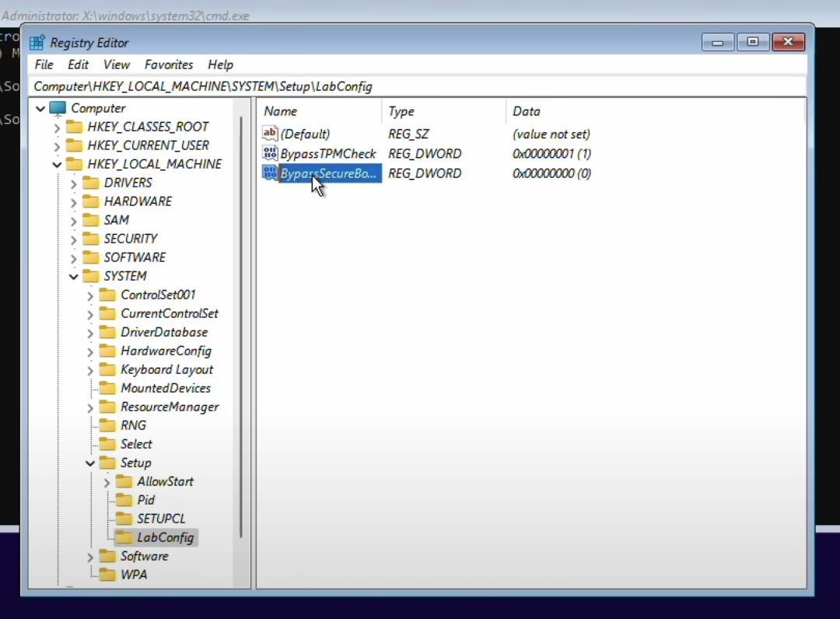Click the BypassSecureBoot DWORD icon
The width and height of the screenshot is (840, 619).
click(x=270, y=173)
